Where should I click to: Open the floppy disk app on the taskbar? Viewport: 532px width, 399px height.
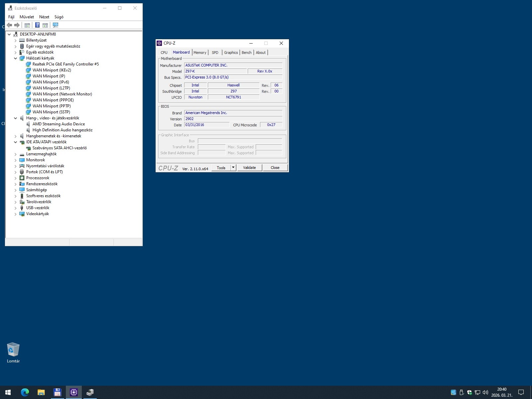coord(57,392)
